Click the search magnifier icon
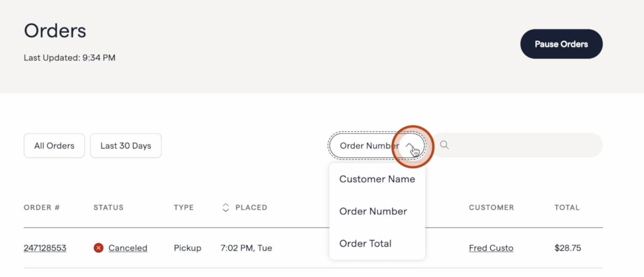The width and height of the screenshot is (644, 277). point(444,145)
